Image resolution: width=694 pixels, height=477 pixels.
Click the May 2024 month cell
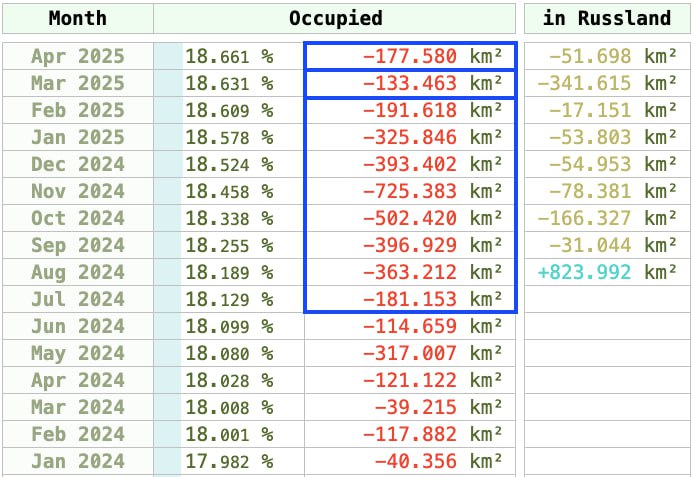[x=78, y=353]
